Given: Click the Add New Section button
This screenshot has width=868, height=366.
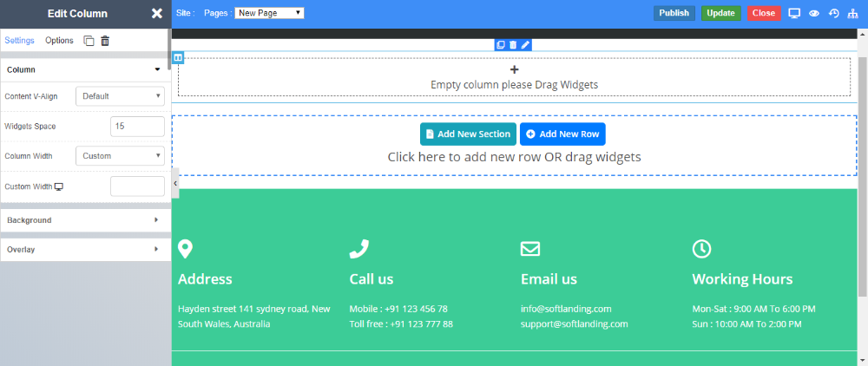Looking at the screenshot, I should pyautogui.click(x=468, y=134).
